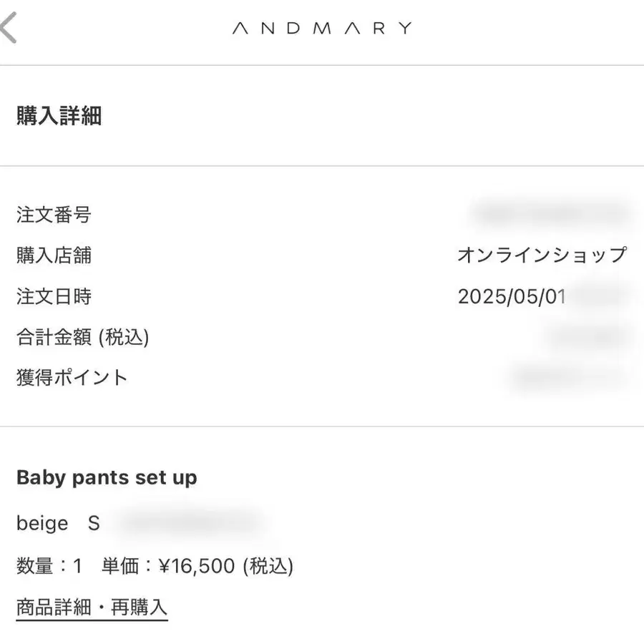This screenshot has height=644, width=644.
Task: Tap the size S text
Action: click(x=94, y=523)
